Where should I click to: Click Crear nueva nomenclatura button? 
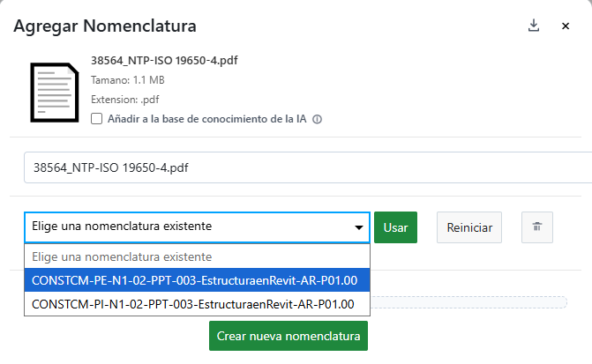tap(289, 337)
